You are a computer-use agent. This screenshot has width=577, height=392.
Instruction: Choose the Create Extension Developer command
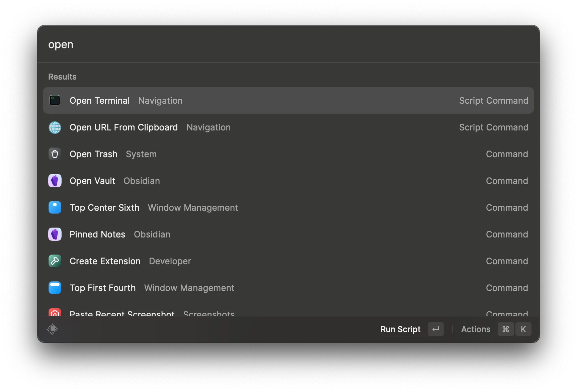click(x=288, y=261)
